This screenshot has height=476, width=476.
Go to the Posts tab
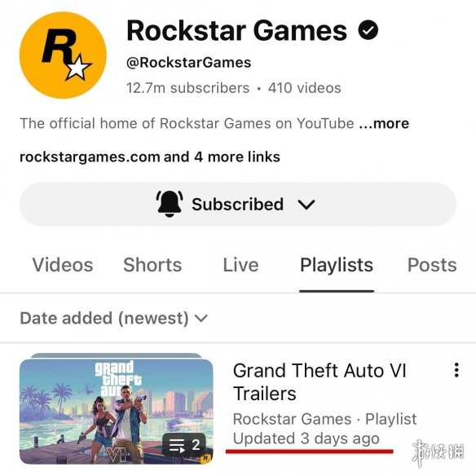pos(432,265)
